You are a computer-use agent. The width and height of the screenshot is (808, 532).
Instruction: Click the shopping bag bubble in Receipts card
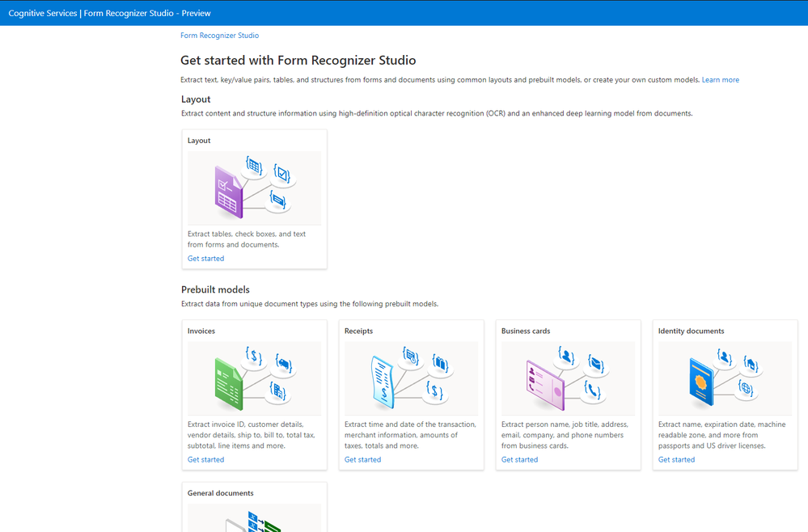[x=439, y=365]
